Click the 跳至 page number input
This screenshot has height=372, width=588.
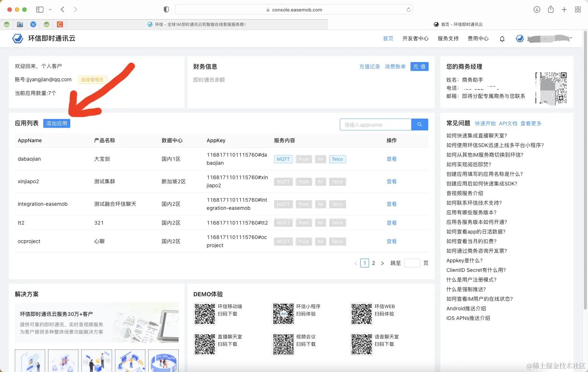[x=412, y=263]
